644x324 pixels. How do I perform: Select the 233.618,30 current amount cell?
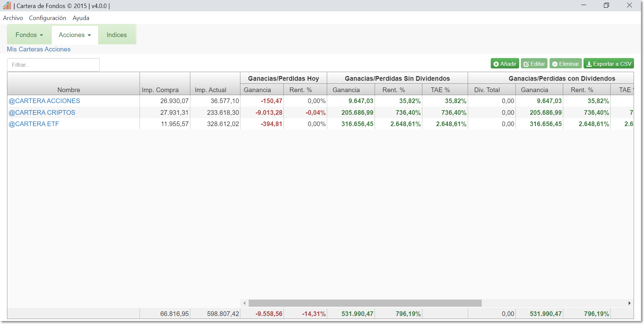pos(215,112)
